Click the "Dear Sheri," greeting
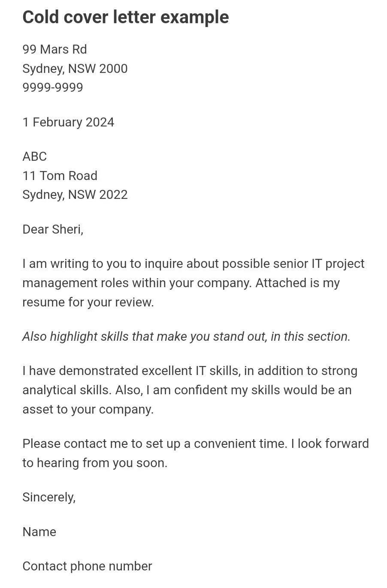The image size is (387, 588). pos(52,230)
